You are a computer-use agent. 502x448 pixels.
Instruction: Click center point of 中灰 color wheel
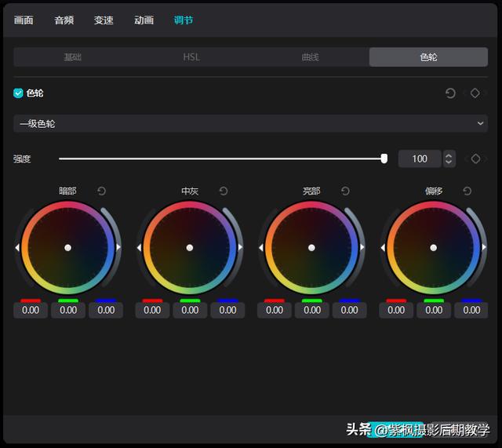190,247
